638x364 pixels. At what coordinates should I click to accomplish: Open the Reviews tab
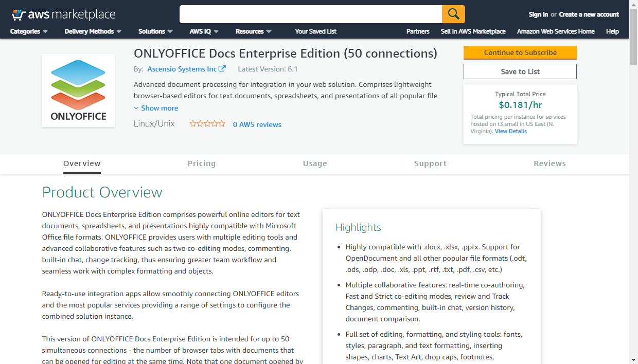550,163
